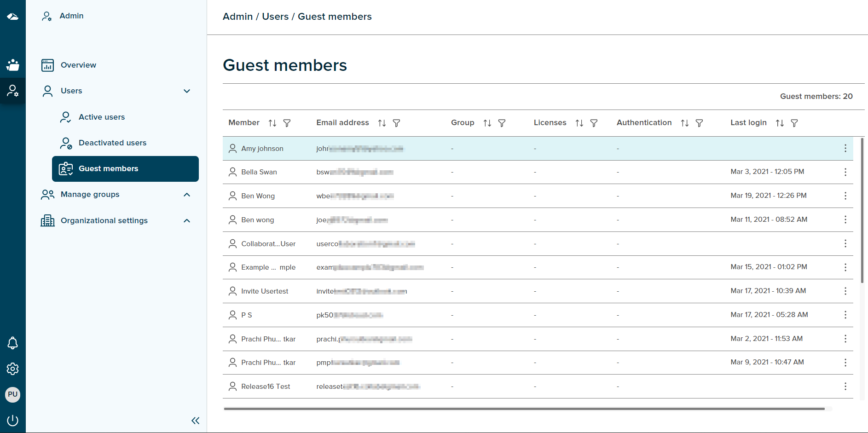The width and height of the screenshot is (868, 433).
Task: Sort by Group column
Action: point(487,123)
